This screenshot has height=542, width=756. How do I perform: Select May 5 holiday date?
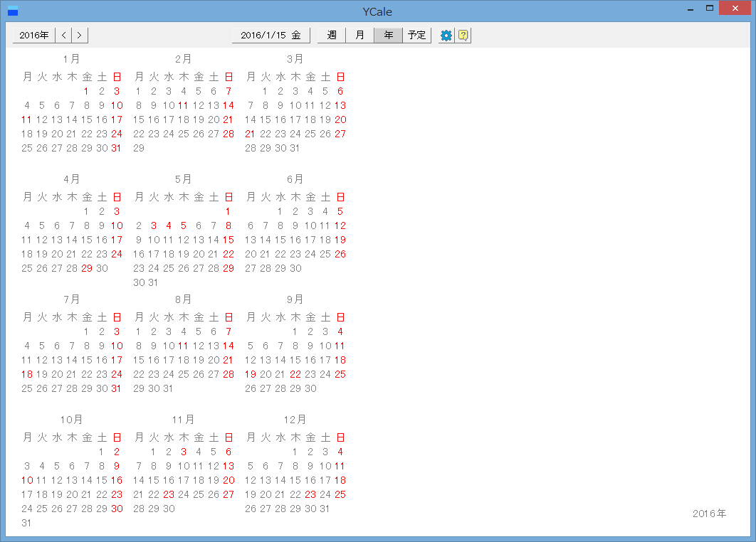pyautogui.click(x=183, y=225)
